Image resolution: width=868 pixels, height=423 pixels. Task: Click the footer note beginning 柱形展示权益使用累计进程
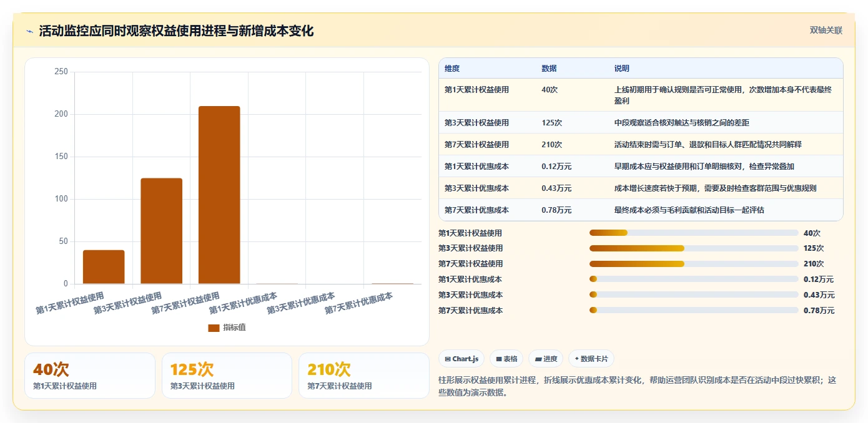[638, 386]
